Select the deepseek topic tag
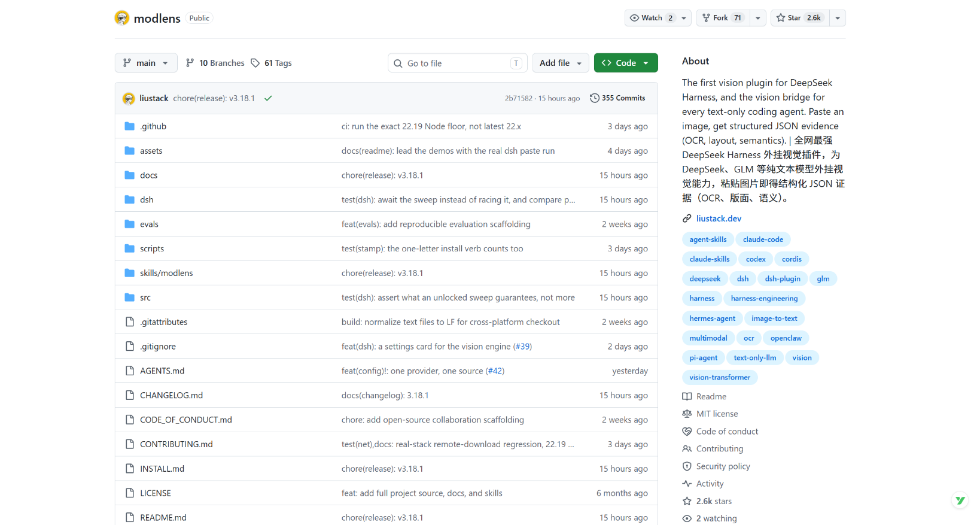Screen dimensions: 980x525 (705, 279)
